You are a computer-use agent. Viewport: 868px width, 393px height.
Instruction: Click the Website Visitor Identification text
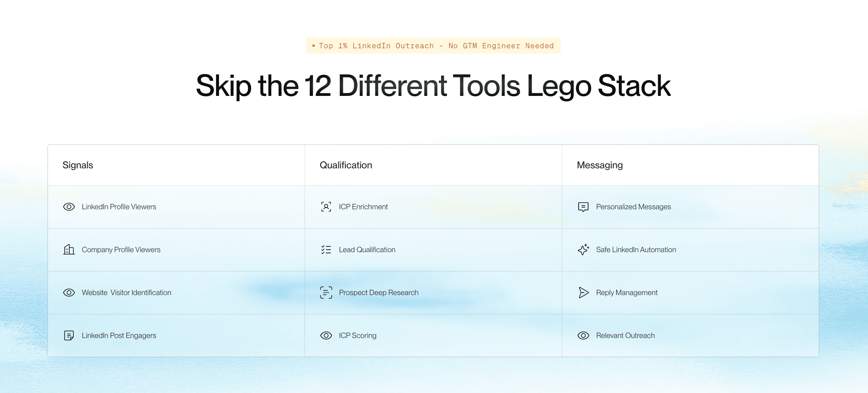[x=126, y=292]
